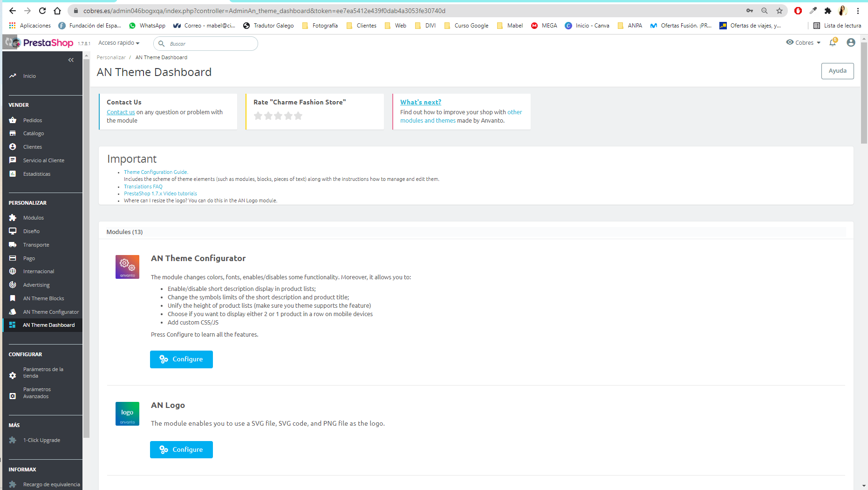Open PrestaShop 1.7.x Video tutorials link
The image size is (868, 490).
pos(160,193)
